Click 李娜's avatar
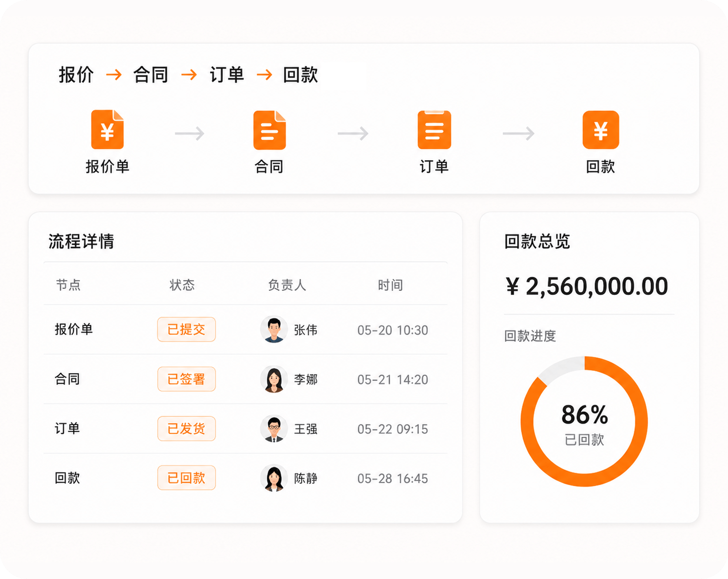This screenshot has width=728, height=579. click(274, 379)
